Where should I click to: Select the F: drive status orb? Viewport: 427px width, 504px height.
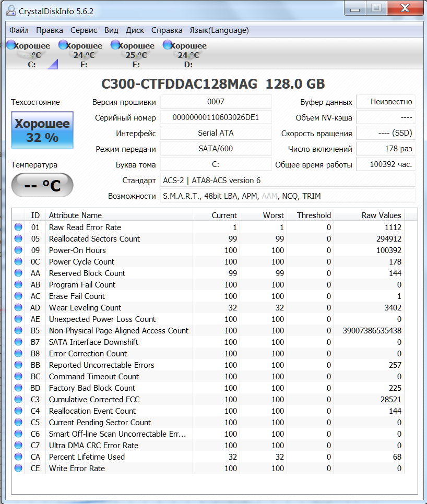pos(63,45)
